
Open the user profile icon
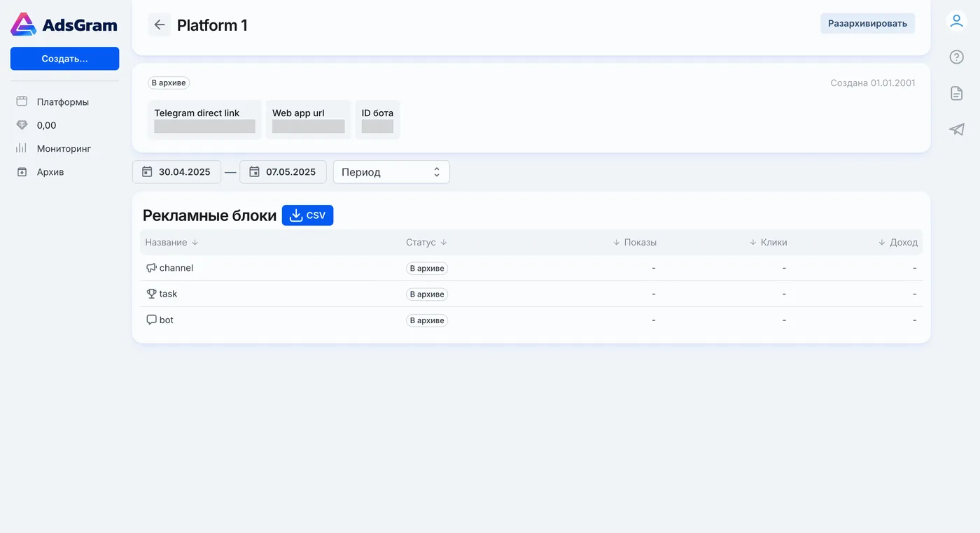pyautogui.click(x=956, y=21)
